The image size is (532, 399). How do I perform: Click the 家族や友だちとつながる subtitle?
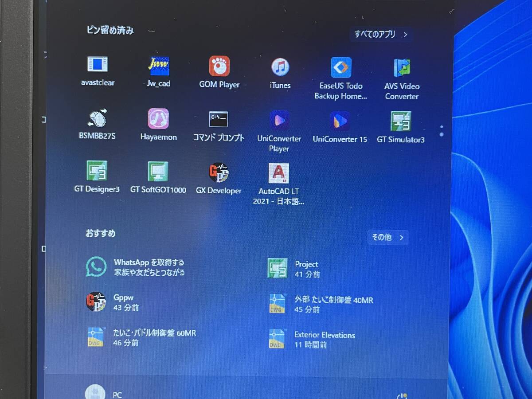pos(149,273)
